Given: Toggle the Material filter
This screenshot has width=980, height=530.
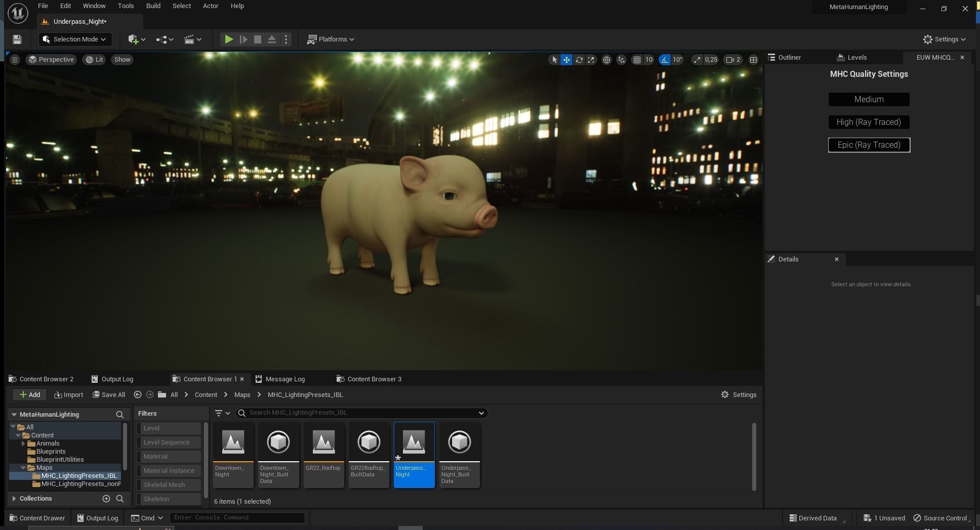Looking at the screenshot, I should [169, 457].
